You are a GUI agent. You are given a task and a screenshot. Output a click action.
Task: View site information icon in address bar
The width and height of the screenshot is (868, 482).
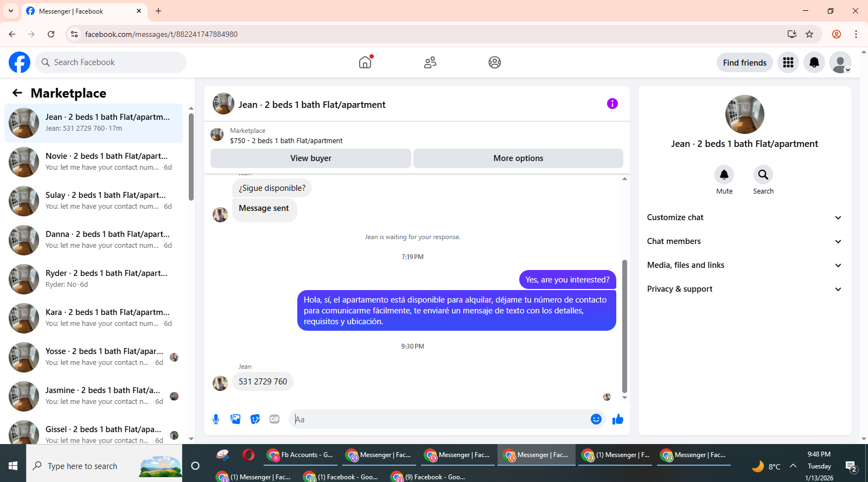tap(74, 34)
